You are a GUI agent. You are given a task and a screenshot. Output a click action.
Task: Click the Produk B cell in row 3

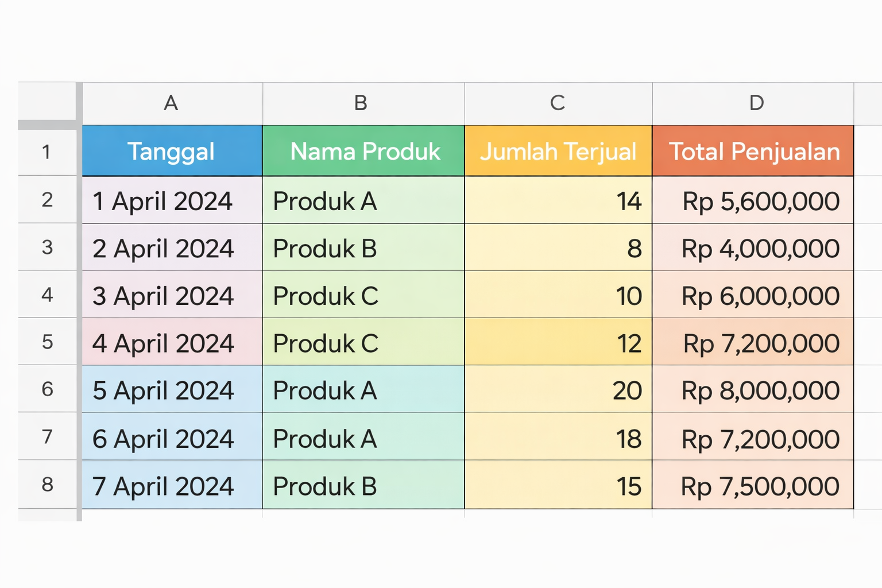tap(363, 248)
